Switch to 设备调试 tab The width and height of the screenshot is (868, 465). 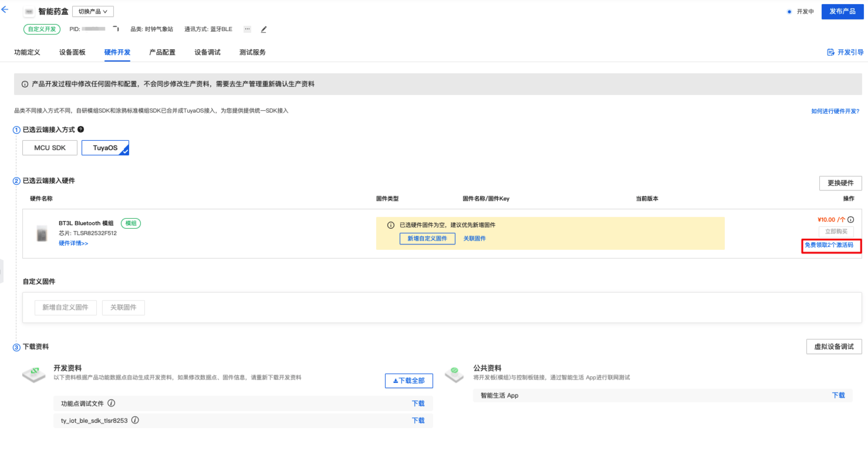(x=207, y=52)
